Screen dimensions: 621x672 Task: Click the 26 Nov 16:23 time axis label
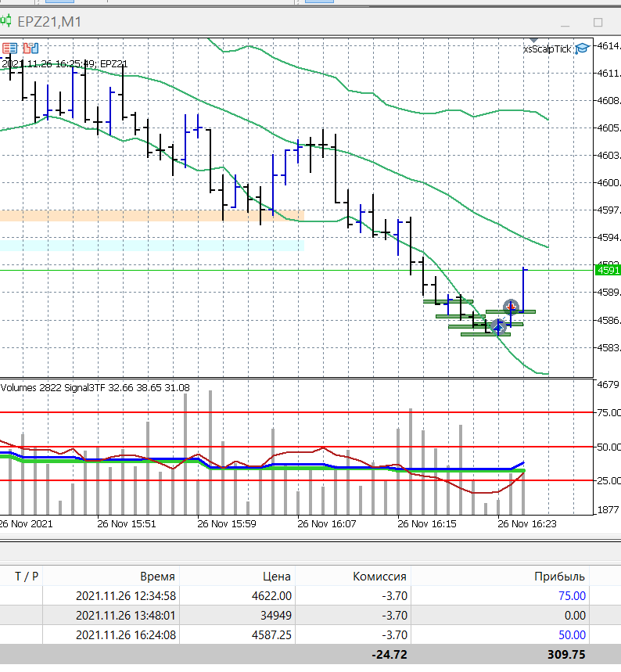coord(527,523)
